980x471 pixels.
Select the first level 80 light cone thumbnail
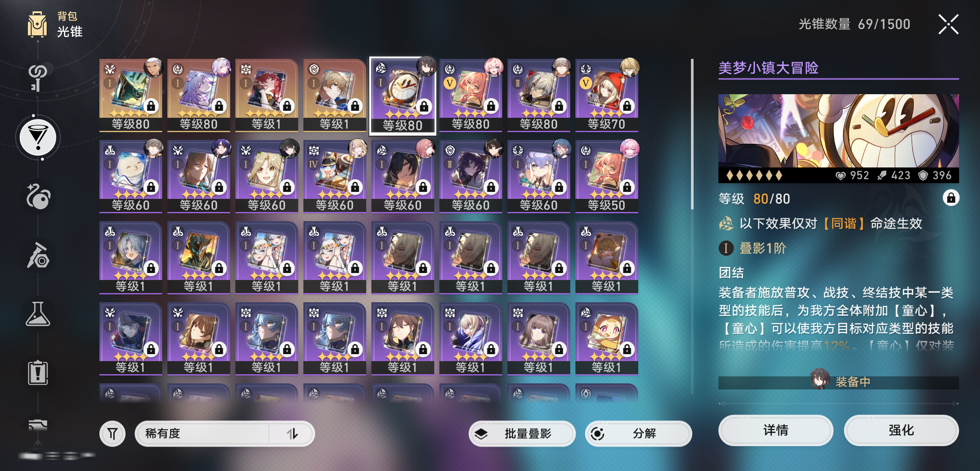[x=131, y=95]
